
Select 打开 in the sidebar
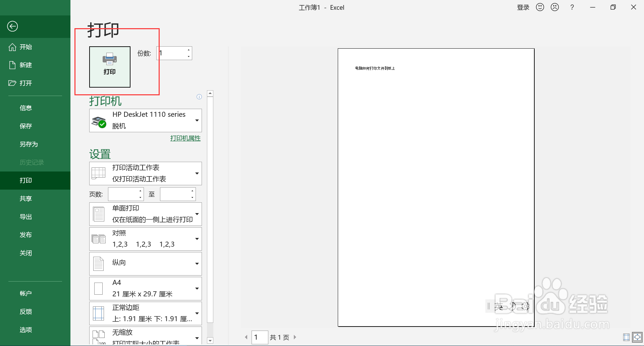(x=35, y=83)
